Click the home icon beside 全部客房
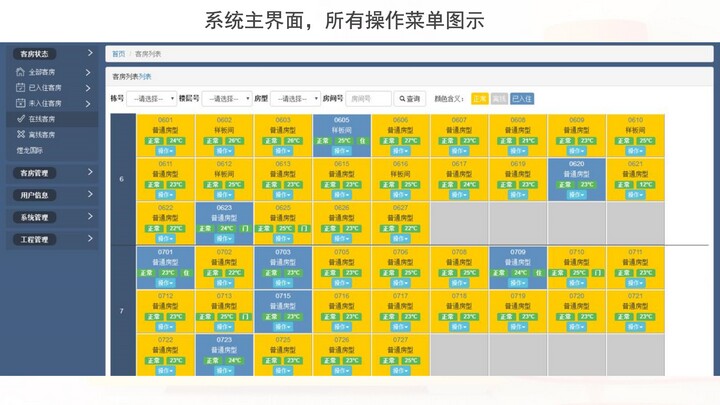This screenshot has height=405, width=720. (19, 73)
